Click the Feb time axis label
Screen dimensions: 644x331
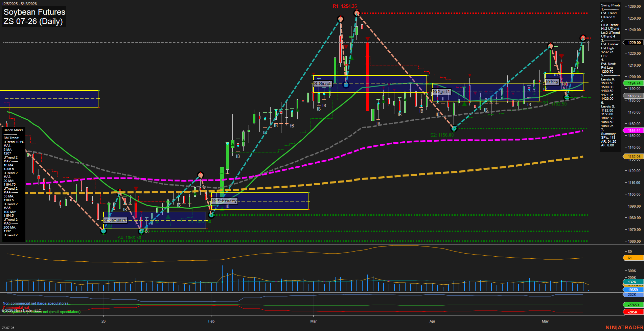211,321
